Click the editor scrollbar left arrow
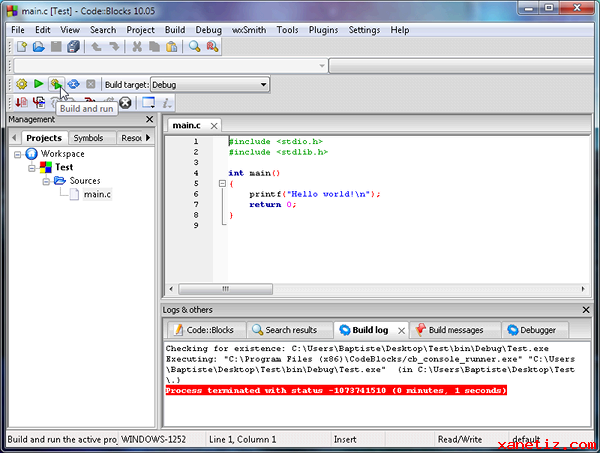600x453 pixels. click(171, 289)
